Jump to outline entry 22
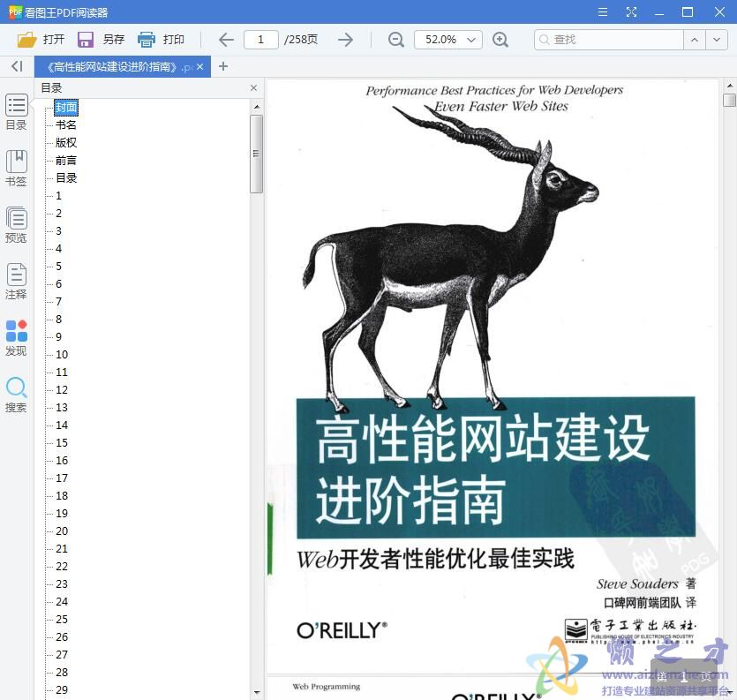 [62, 566]
